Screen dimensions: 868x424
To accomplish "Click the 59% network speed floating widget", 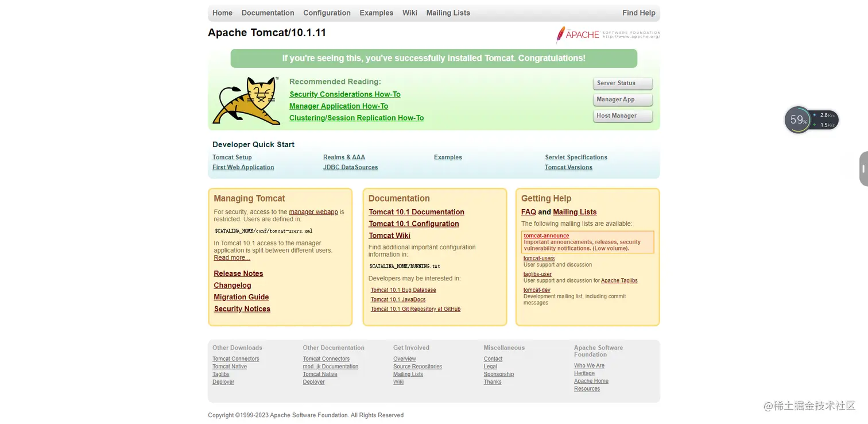I will pos(811,120).
